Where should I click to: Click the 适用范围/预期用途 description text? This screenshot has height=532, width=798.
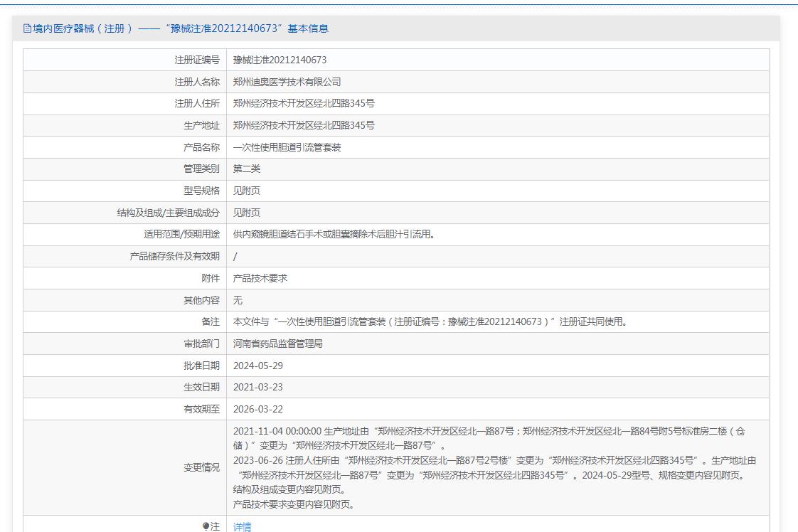click(333, 235)
